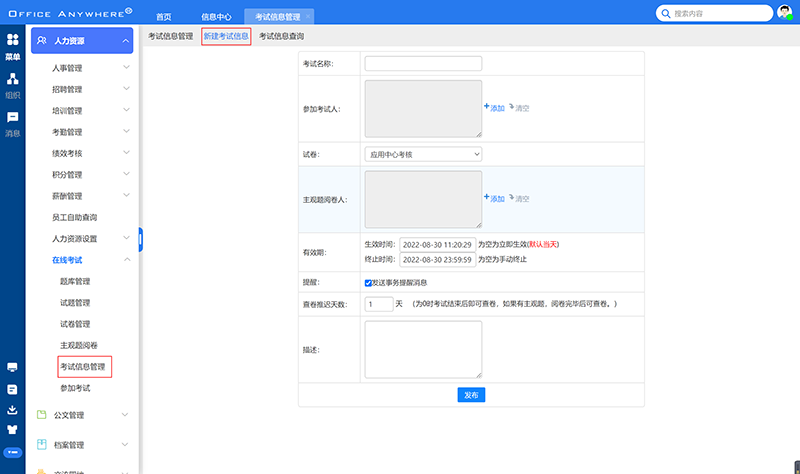Expand the 公文管理 section
This screenshot has height=474, width=800.
coord(125,415)
